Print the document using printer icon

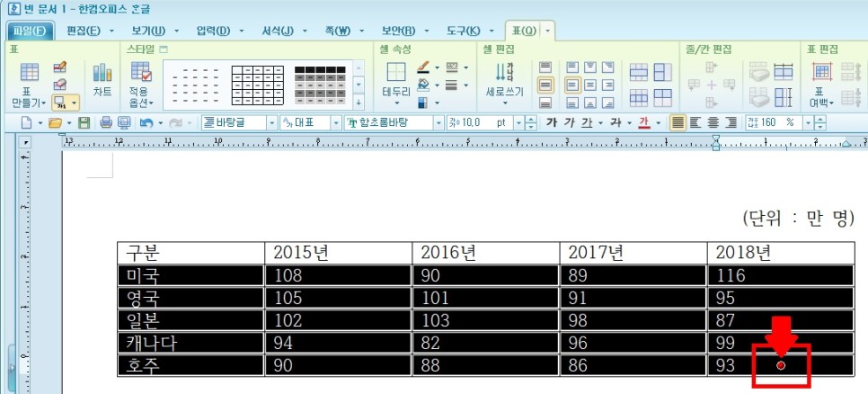[x=106, y=123]
